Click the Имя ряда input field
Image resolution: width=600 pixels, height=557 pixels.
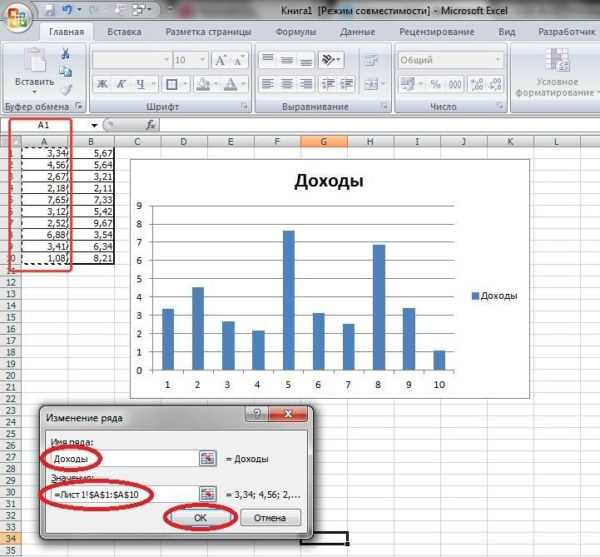pos(124,458)
